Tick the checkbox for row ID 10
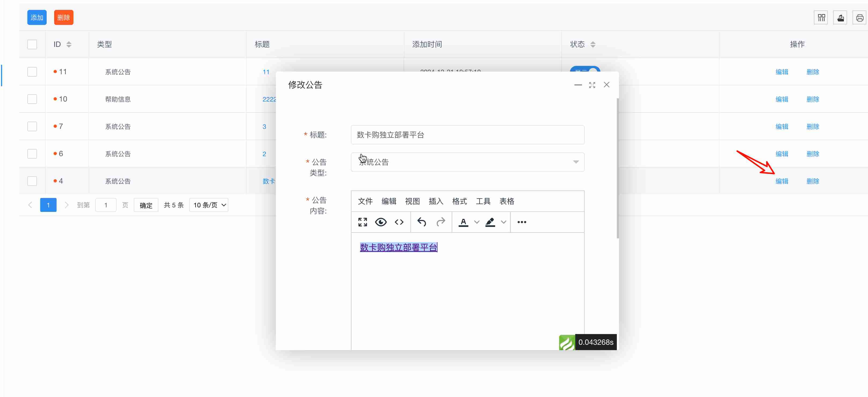The image size is (868, 397). 32,99
